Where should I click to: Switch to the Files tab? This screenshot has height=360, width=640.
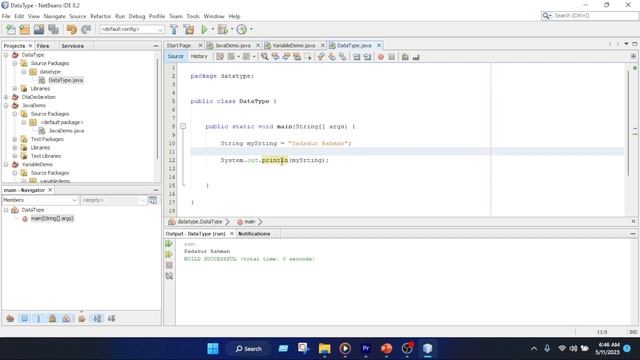43,46
